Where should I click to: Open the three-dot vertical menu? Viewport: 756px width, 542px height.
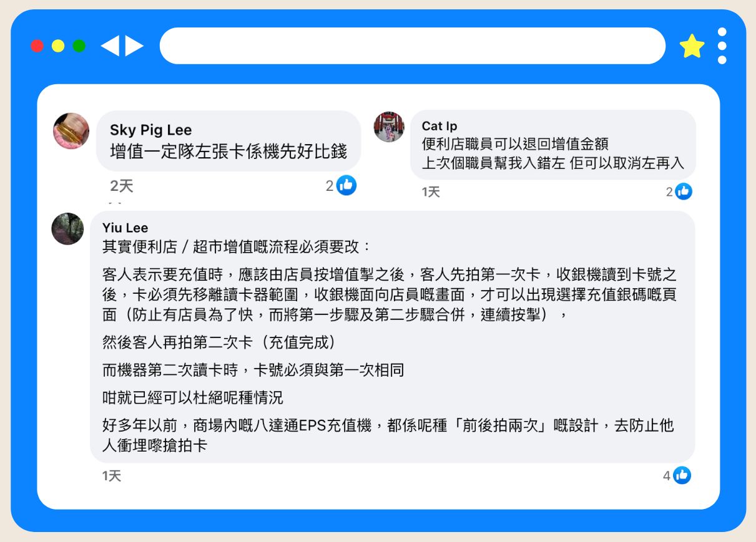coord(722,46)
